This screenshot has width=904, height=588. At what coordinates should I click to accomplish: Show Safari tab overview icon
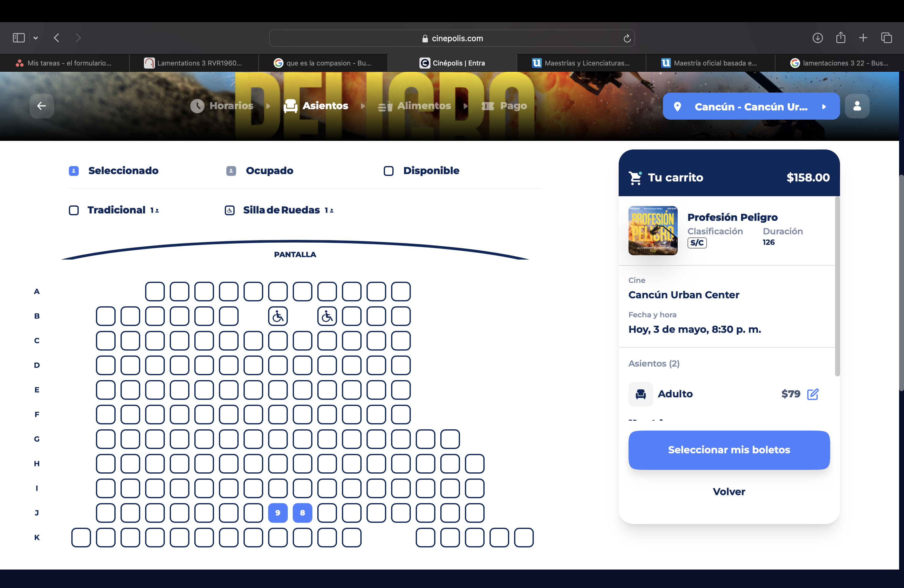[x=886, y=38]
